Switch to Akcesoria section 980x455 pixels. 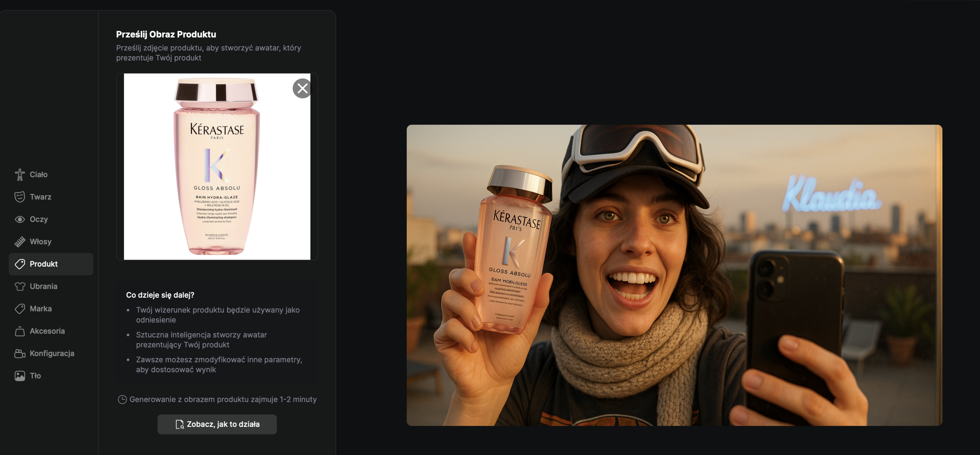pos(51,331)
